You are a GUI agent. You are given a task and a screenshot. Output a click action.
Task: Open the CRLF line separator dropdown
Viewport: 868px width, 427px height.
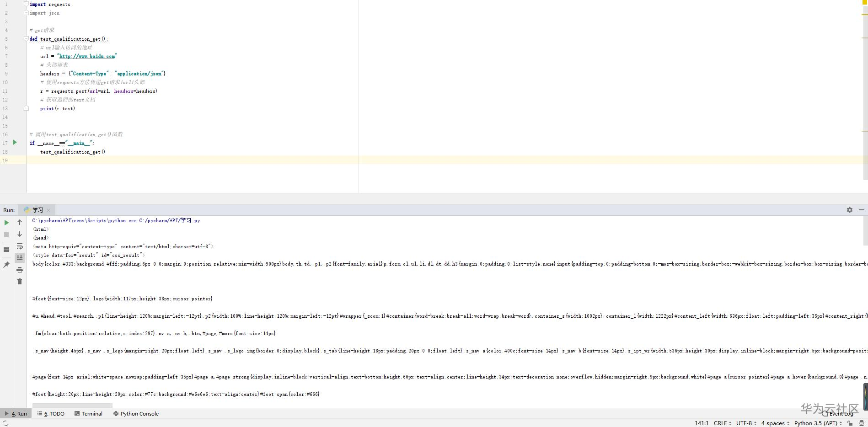[x=723, y=423]
